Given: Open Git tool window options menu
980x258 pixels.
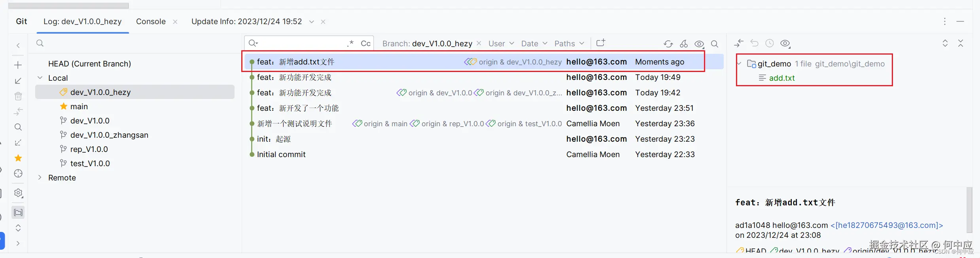Looking at the screenshot, I should pyautogui.click(x=945, y=21).
